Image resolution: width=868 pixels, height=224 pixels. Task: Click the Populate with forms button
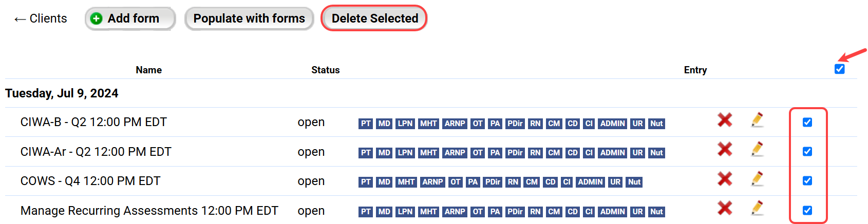(x=249, y=18)
